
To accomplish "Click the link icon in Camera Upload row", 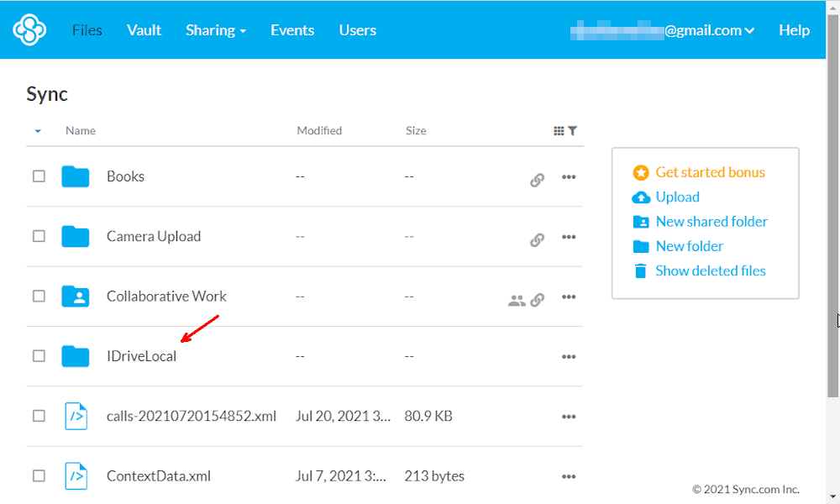I will pos(538,240).
